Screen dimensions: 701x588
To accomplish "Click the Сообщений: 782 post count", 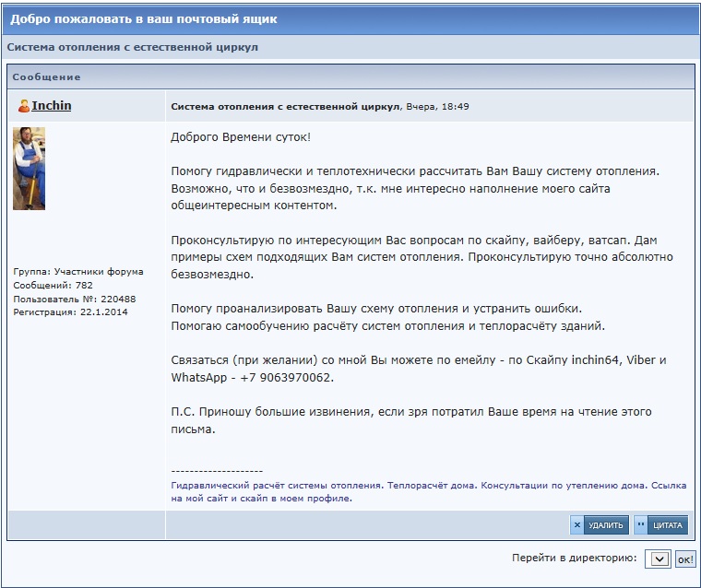I will (53, 286).
